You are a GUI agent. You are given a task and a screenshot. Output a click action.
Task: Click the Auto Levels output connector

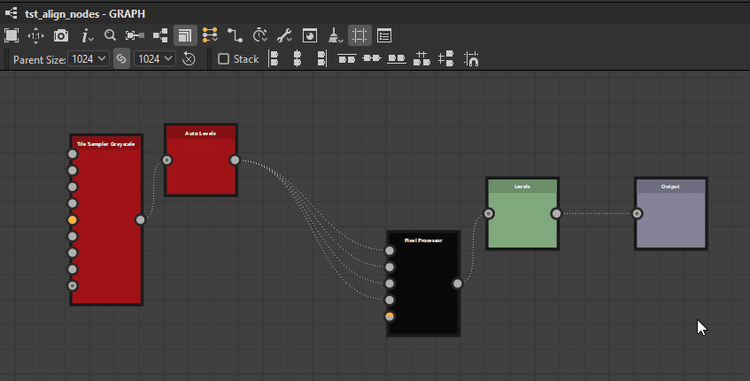(234, 160)
